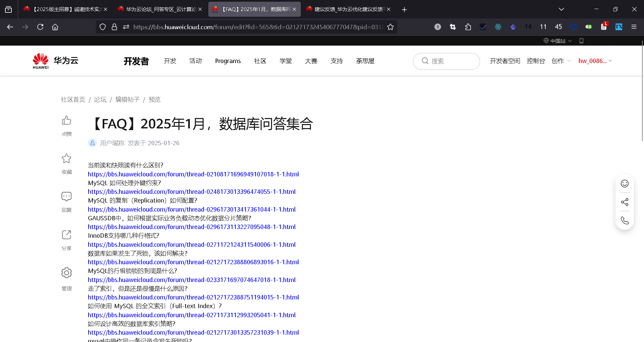Viewport: 644px width, 342px height.
Task: Click the site security shield icon
Action: coord(103,27)
